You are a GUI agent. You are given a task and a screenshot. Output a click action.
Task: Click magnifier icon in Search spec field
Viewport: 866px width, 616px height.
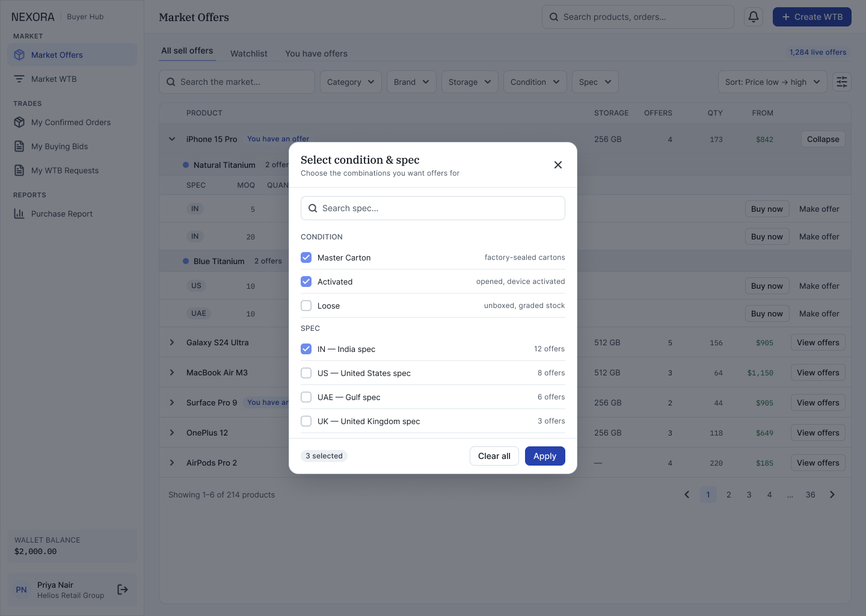pyautogui.click(x=313, y=208)
